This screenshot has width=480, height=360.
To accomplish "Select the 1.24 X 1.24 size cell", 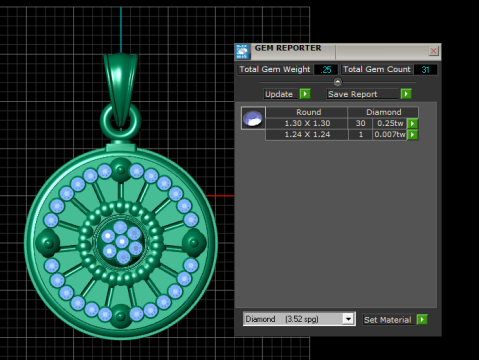I will [307, 134].
